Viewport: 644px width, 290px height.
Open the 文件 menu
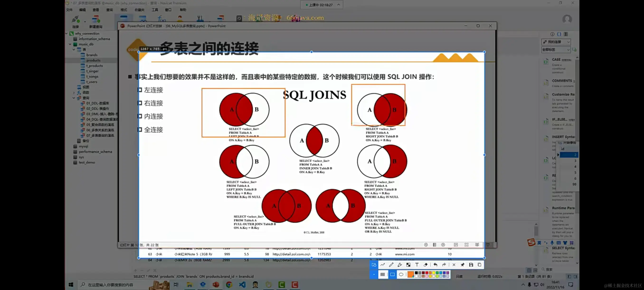(x=69, y=10)
